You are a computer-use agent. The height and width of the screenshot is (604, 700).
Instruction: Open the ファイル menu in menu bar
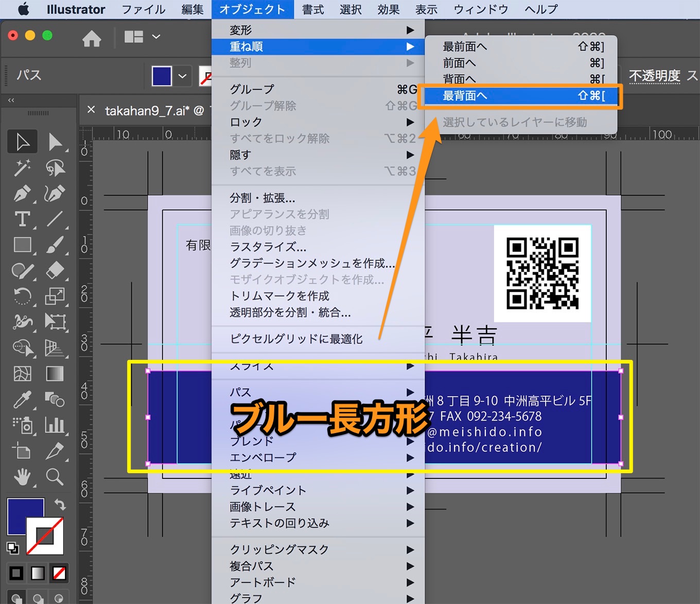point(143,9)
